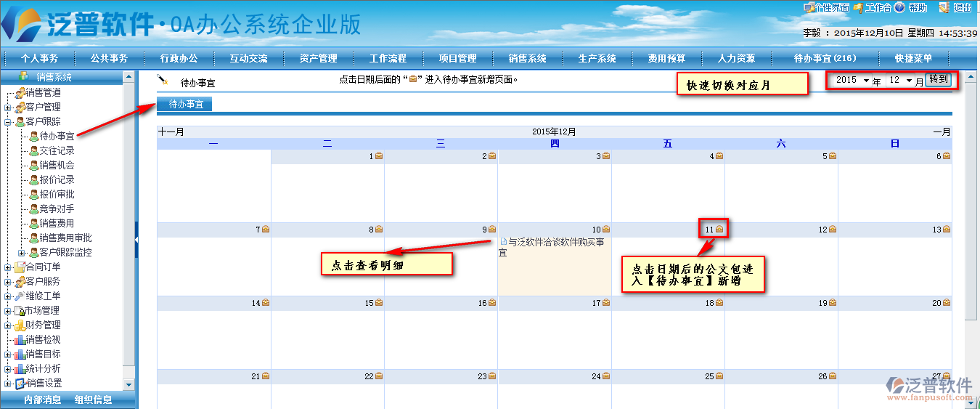This screenshot has width=980, height=409.
Task: Open the month dropdown showing 12
Action: (x=900, y=80)
